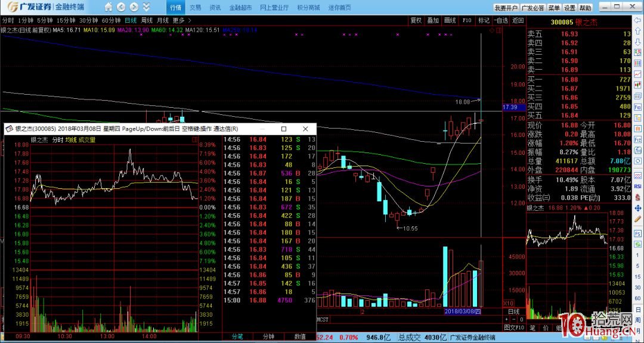644x343 pixels.
Task: Select the 30 minute sidebar shortcut
Action: (x=638, y=287)
